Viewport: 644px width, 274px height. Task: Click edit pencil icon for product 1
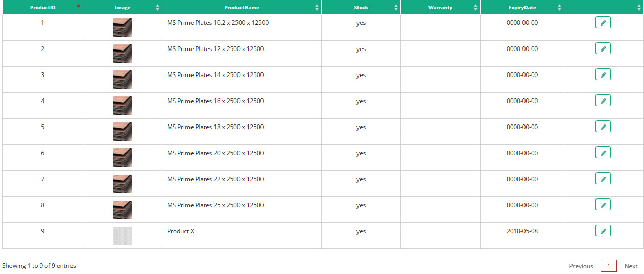(x=603, y=22)
